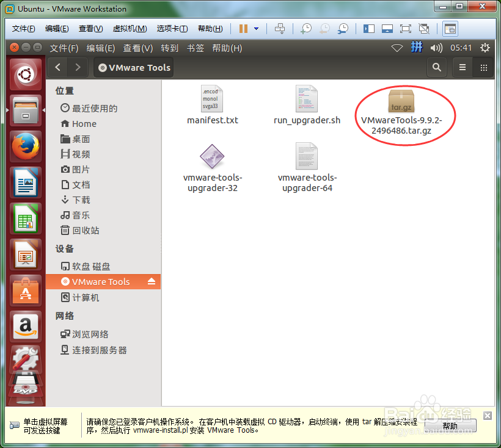Select VMware Tools device in the sidebar
Viewport: 501px width, 448px height.
pyautogui.click(x=103, y=281)
